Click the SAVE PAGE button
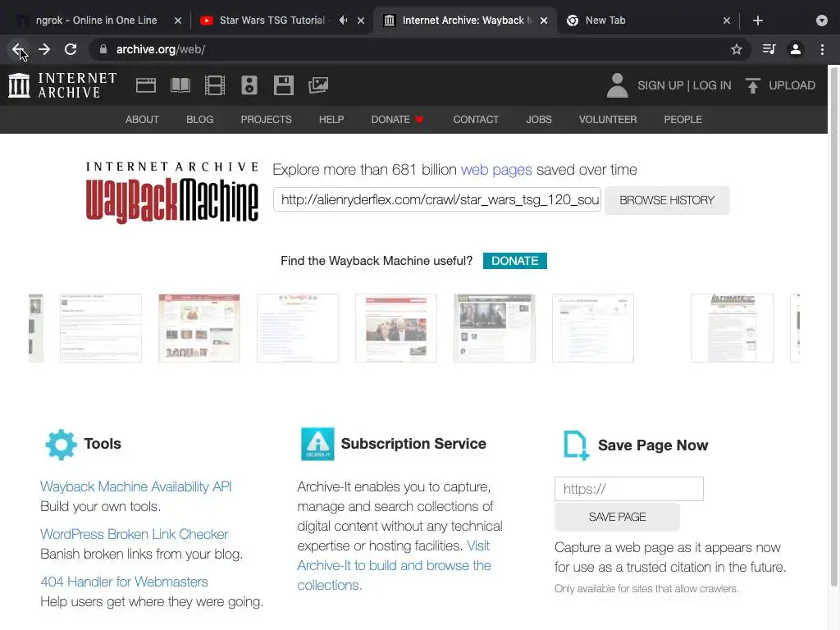The image size is (840, 630). pyautogui.click(x=617, y=517)
